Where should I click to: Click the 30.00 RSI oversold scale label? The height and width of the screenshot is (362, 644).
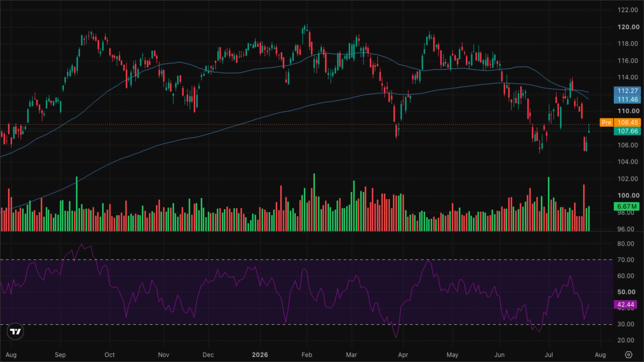(626, 324)
